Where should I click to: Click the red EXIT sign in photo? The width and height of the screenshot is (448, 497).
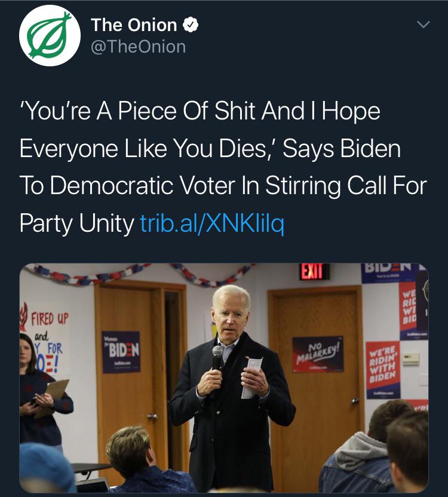click(x=314, y=272)
